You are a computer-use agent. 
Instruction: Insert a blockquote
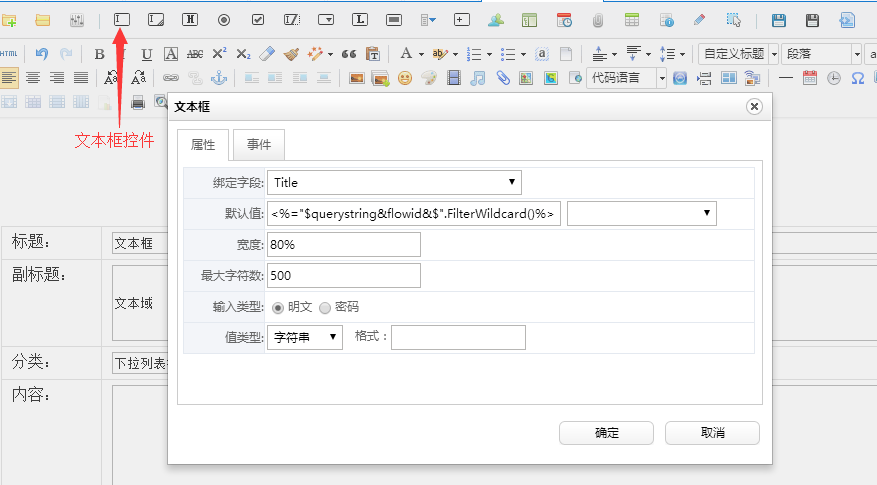coord(349,54)
